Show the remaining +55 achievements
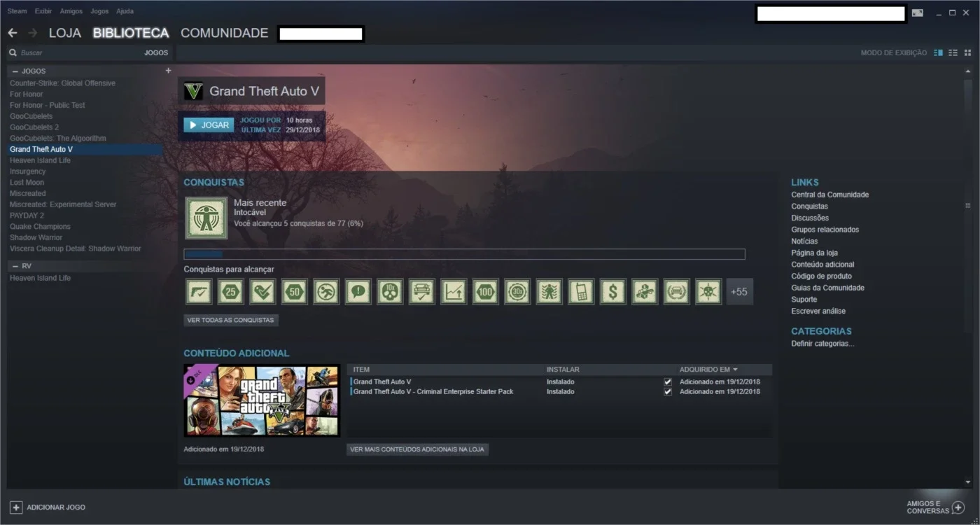Viewport: 980px width, 525px height. coord(740,292)
